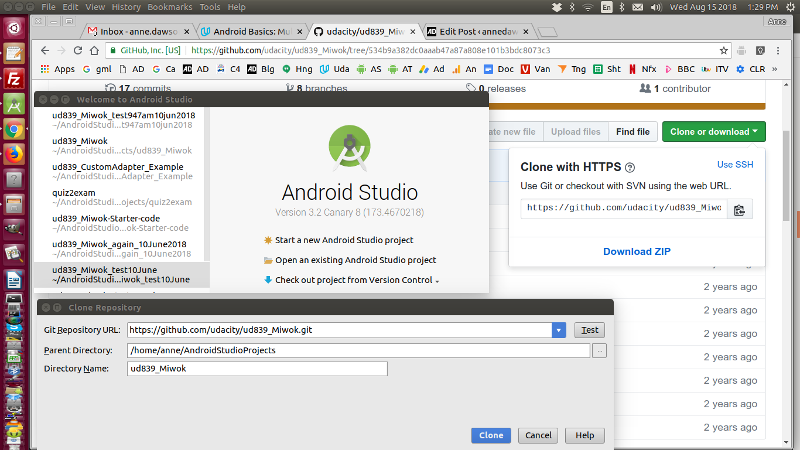Viewport: 800px width, 450px height.
Task: Click the browser forward arrow
Action: pyautogui.click(x=62, y=51)
